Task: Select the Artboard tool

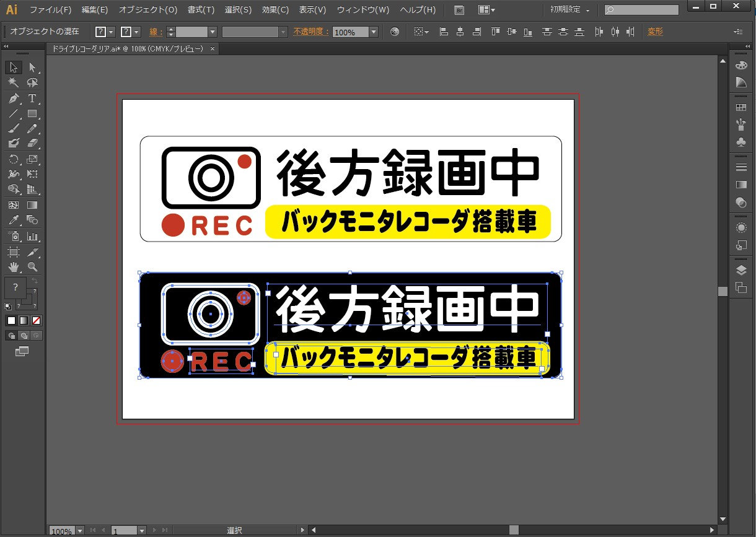Action: 14,251
